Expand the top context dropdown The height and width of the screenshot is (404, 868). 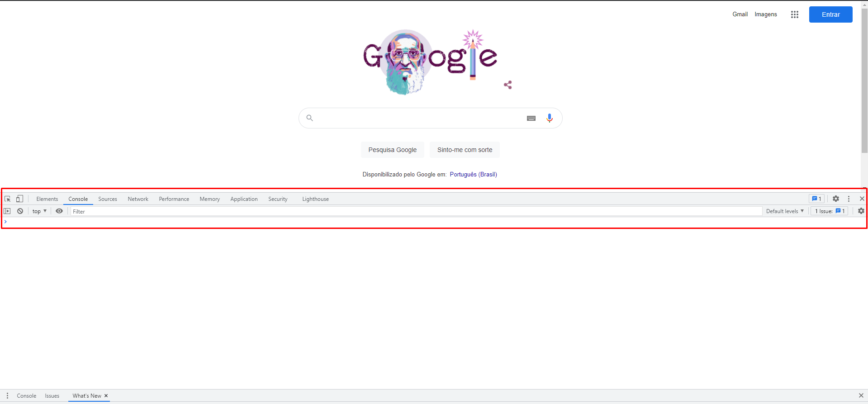point(39,211)
